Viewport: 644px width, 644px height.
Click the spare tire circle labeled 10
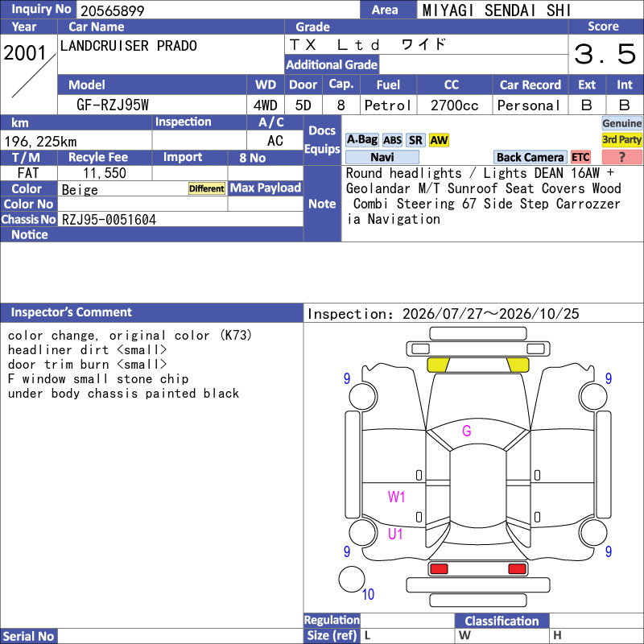352,579
